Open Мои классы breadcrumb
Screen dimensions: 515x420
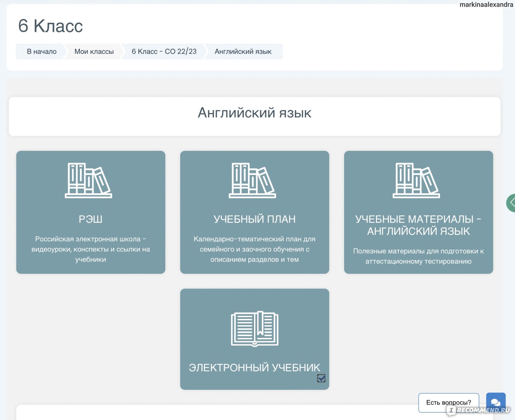click(x=94, y=51)
